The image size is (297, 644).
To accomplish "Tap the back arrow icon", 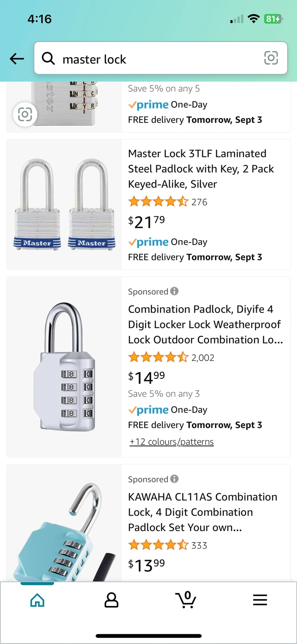I will pos(17,59).
